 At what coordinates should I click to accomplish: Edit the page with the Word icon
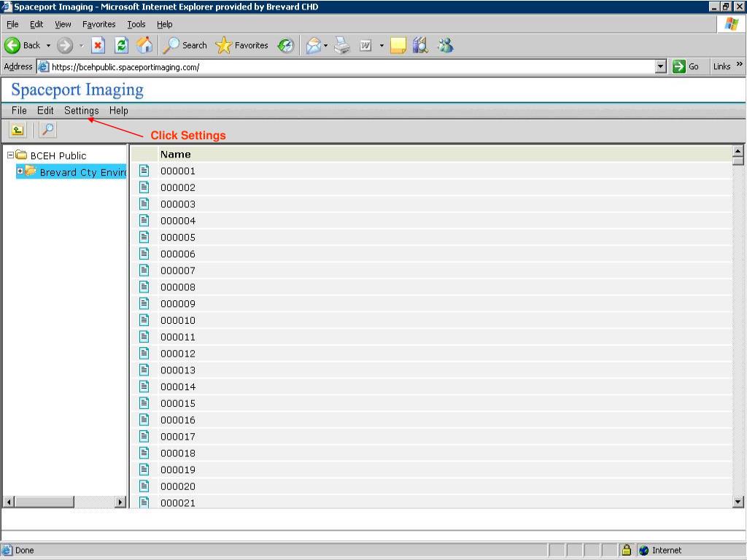[x=365, y=46]
